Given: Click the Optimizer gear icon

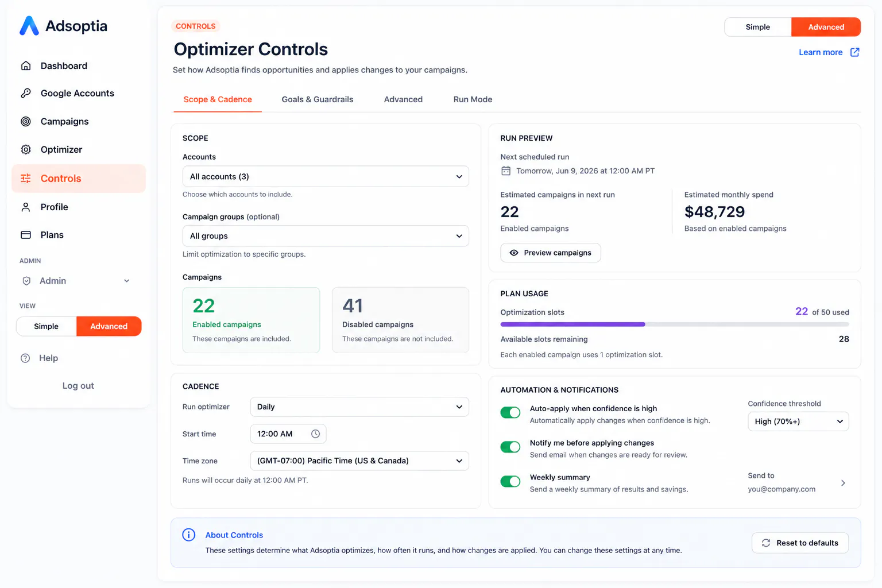Looking at the screenshot, I should coord(26,149).
